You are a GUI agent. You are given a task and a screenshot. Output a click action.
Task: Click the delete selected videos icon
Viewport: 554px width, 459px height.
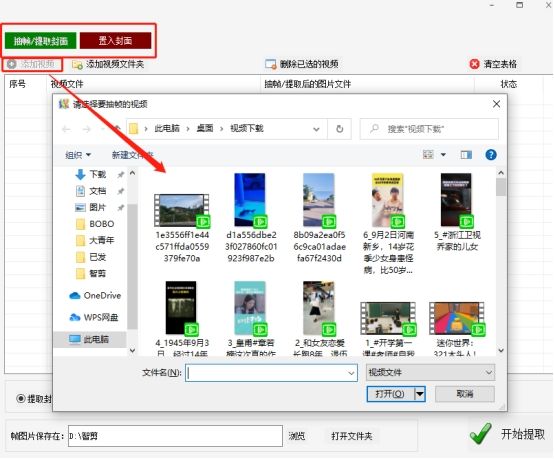(270, 64)
